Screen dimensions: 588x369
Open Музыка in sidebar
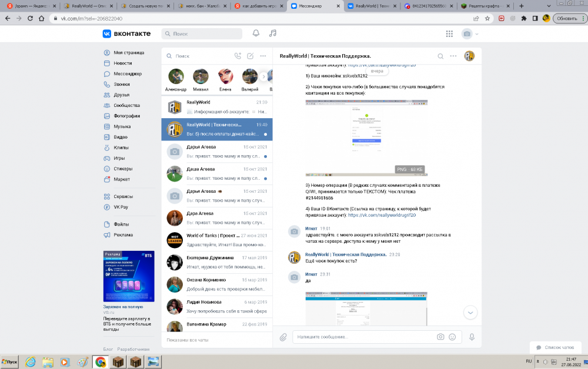point(122,126)
